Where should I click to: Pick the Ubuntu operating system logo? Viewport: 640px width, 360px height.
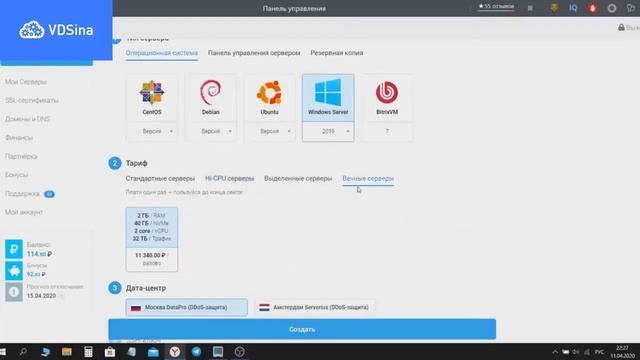click(269, 93)
